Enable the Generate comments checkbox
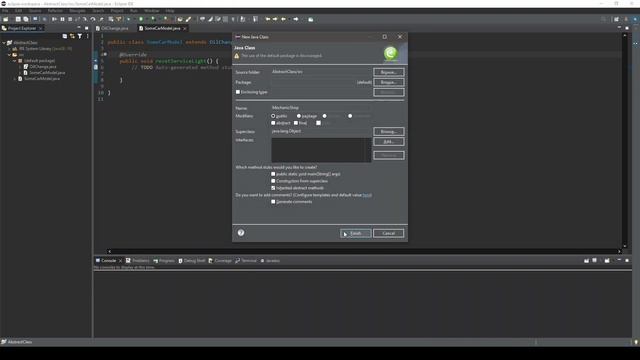This screenshot has height=360, width=640. 273,202
